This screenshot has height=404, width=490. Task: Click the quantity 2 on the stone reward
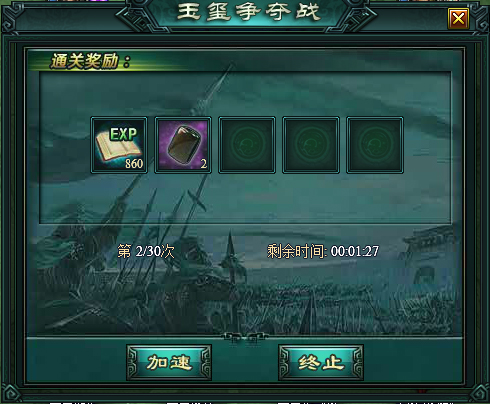coord(204,163)
